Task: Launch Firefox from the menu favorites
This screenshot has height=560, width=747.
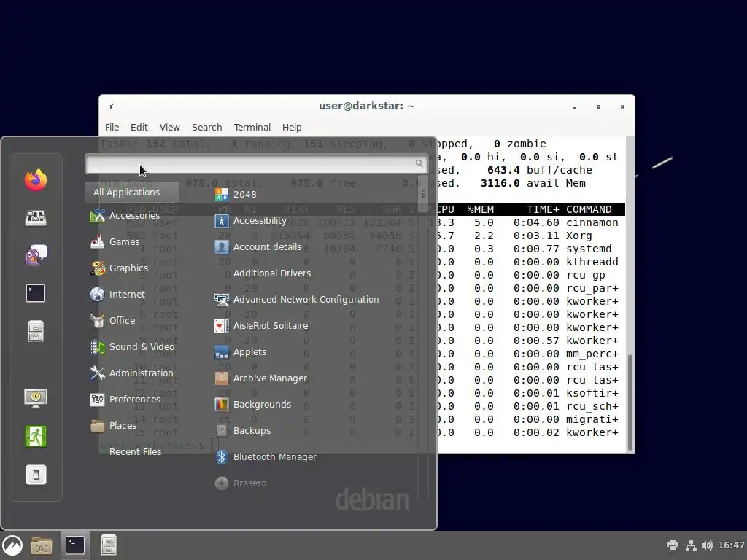Action: (x=36, y=180)
